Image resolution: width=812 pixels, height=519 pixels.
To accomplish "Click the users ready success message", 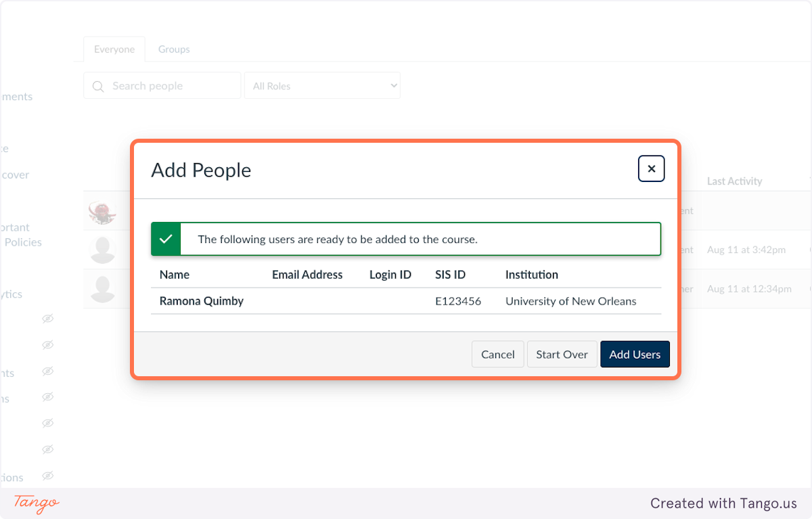I will [x=338, y=239].
